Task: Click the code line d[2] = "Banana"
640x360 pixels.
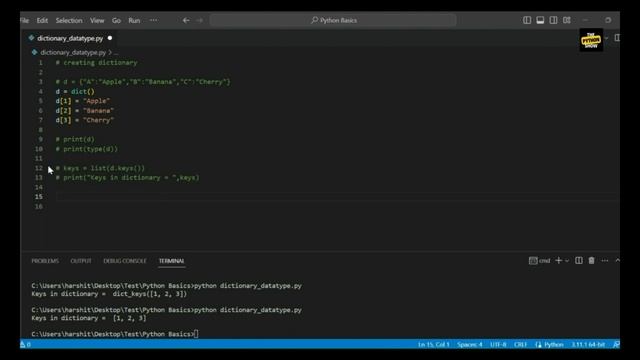Action: click(85, 111)
